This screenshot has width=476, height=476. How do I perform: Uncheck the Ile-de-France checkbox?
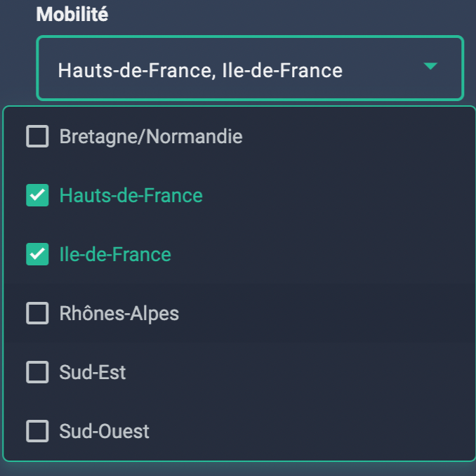pos(37,254)
